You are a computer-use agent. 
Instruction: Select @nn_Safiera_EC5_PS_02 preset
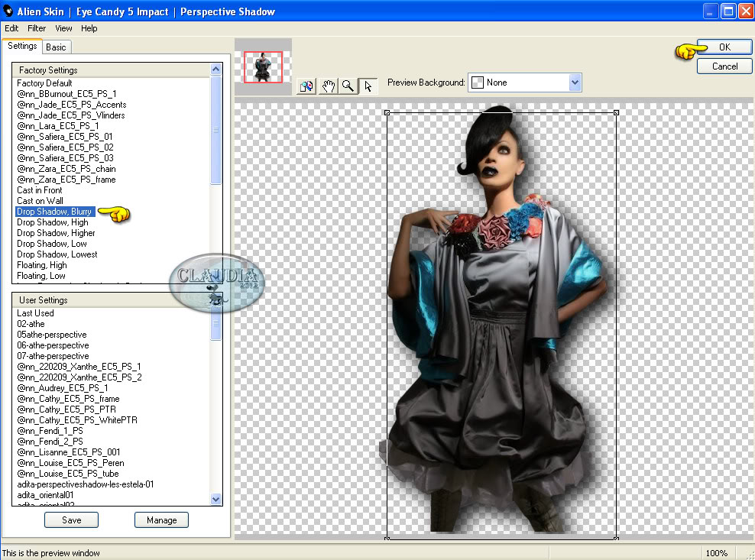tap(65, 147)
